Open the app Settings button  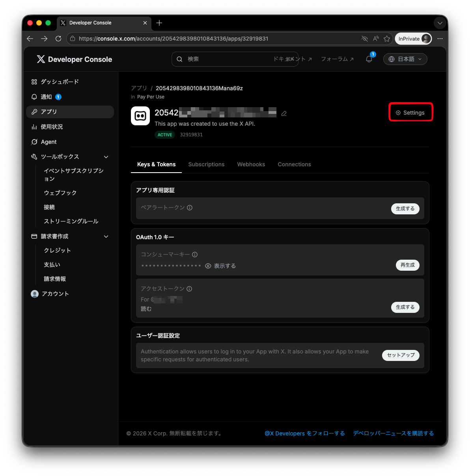[410, 113]
